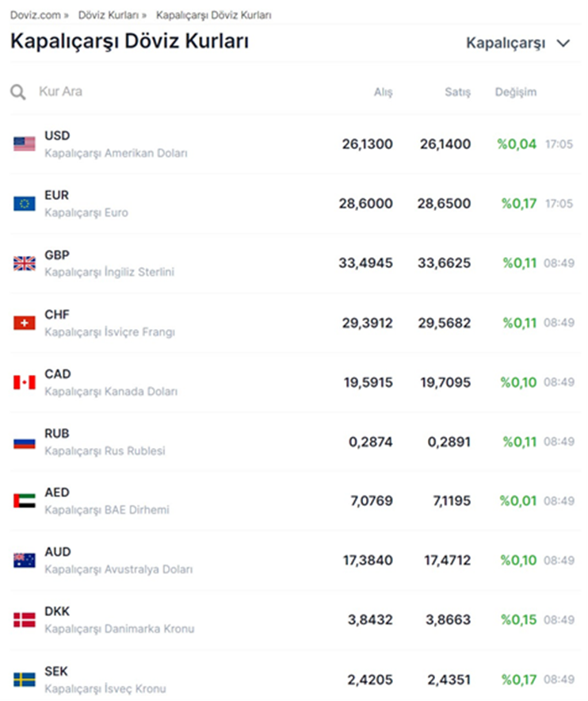Viewport: 588px width, 701px height.
Task: Click the United Kingdom flag icon
Action: tap(25, 263)
